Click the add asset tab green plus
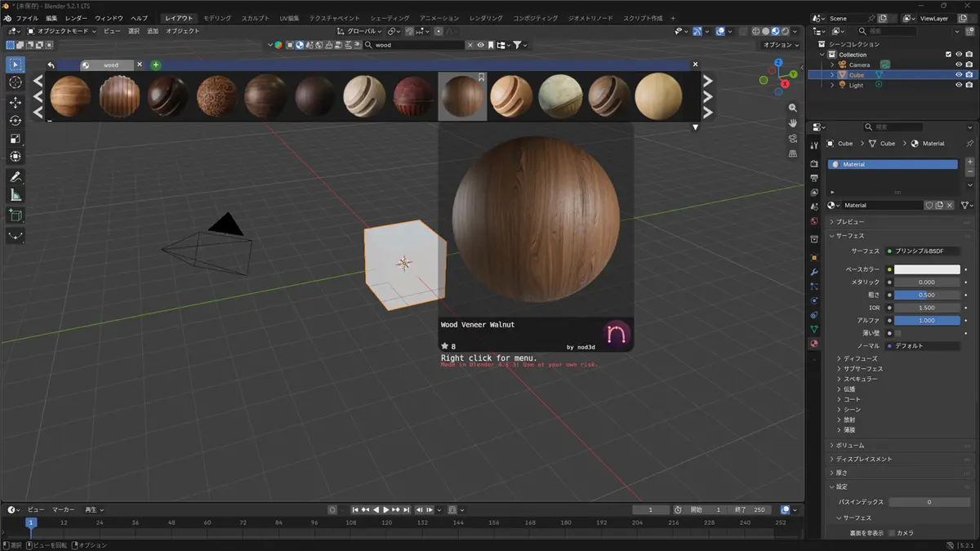 [155, 64]
